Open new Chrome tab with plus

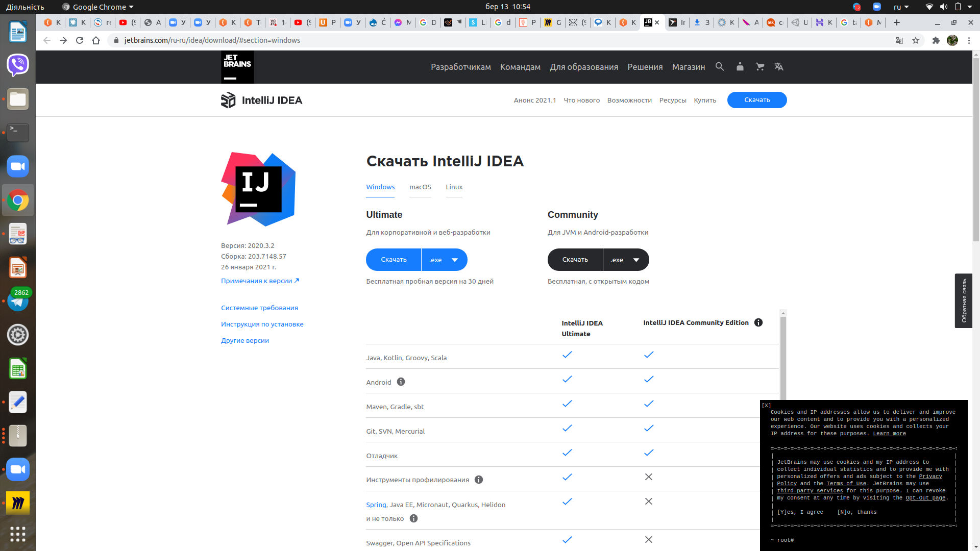pyautogui.click(x=897, y=22)
